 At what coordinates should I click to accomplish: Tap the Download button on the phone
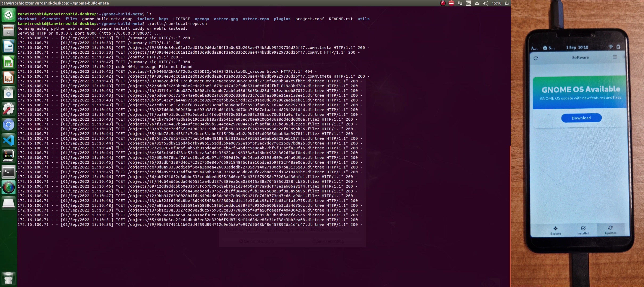tap(581, 118)
